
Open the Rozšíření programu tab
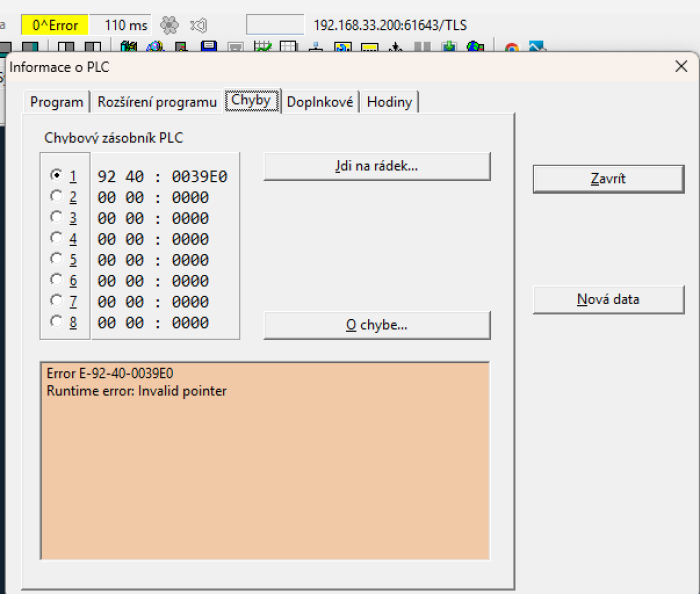tap(157, 102)
